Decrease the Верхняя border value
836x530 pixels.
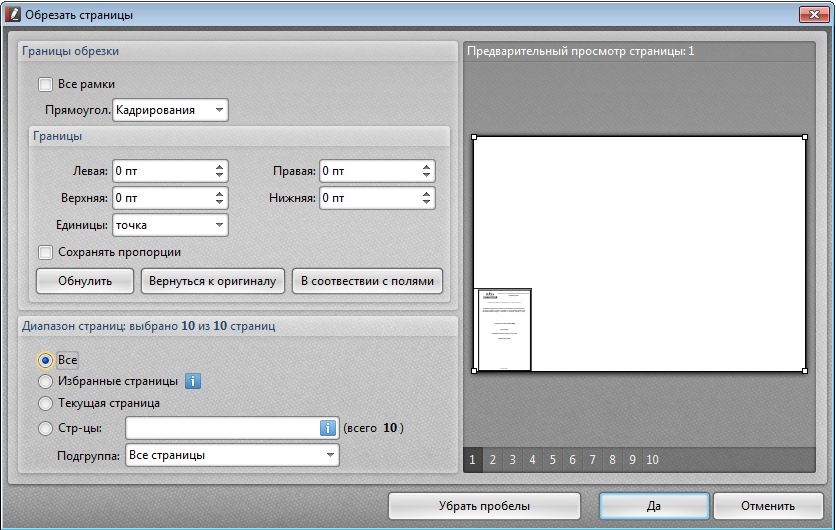[x=219, y=202]
